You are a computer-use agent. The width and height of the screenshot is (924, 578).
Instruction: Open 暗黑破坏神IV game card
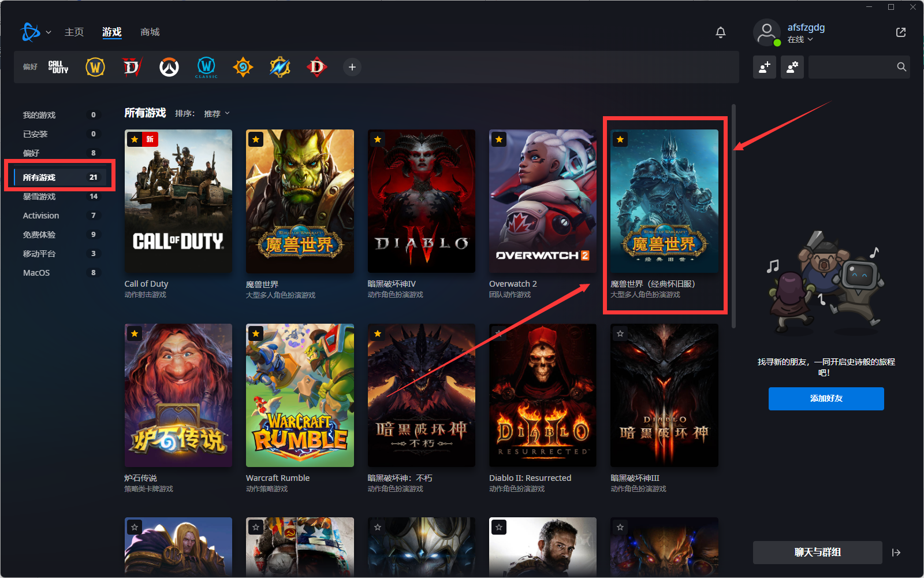(422, 201)
